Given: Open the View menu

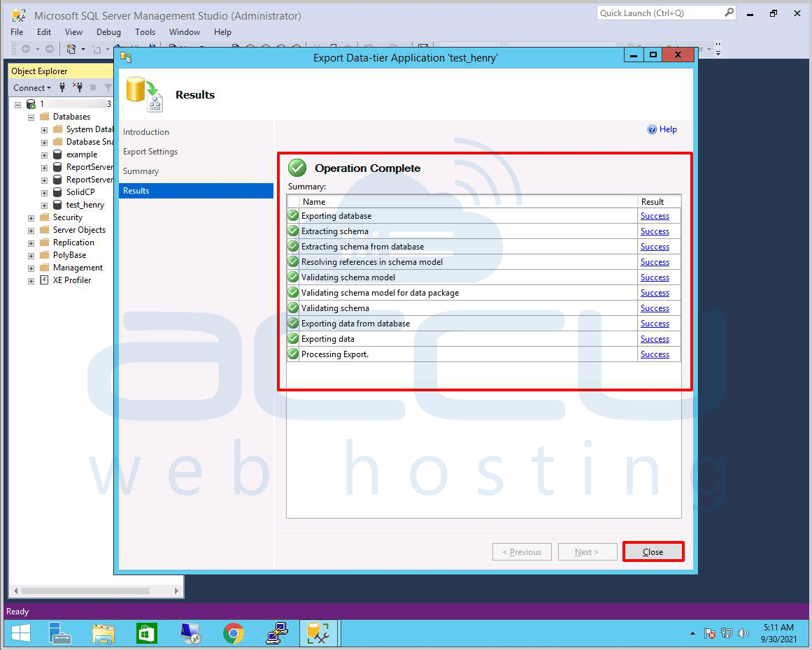Looking at the screenshot, I should (x=73, y=32).
